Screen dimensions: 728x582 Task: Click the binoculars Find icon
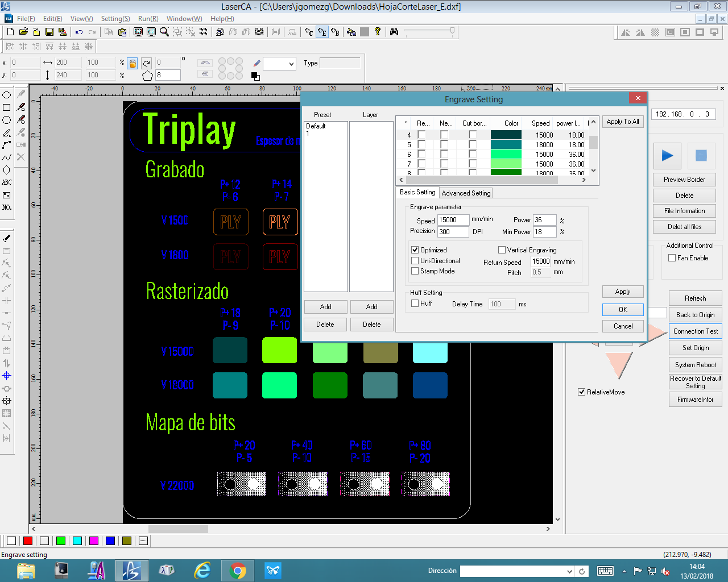394,32
